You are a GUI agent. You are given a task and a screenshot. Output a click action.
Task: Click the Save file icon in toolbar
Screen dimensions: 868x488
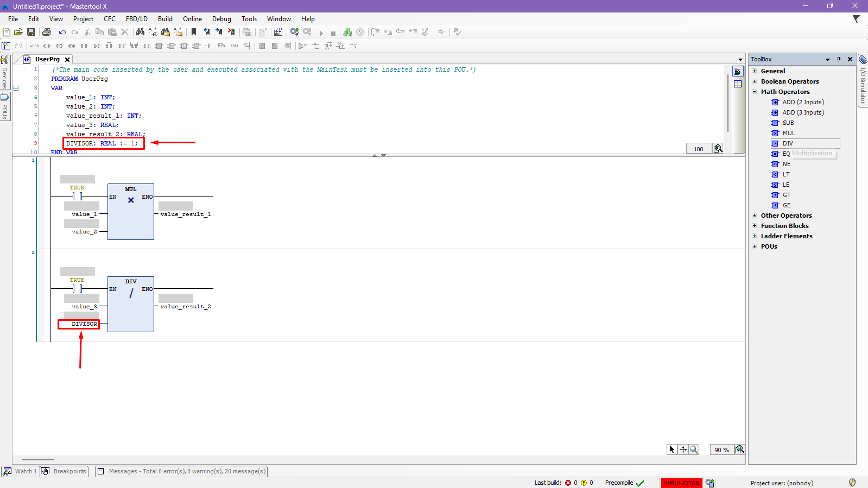pyautogui.click(x=31, y=33)
